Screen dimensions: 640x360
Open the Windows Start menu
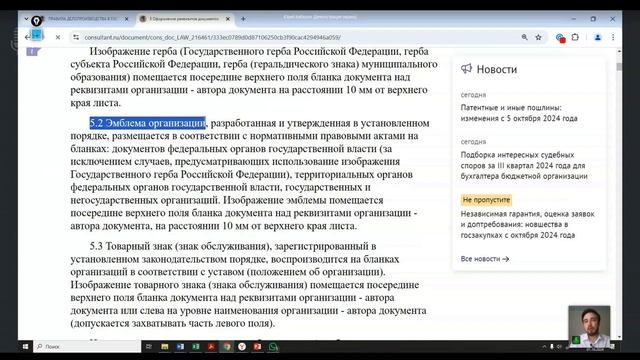25,347
